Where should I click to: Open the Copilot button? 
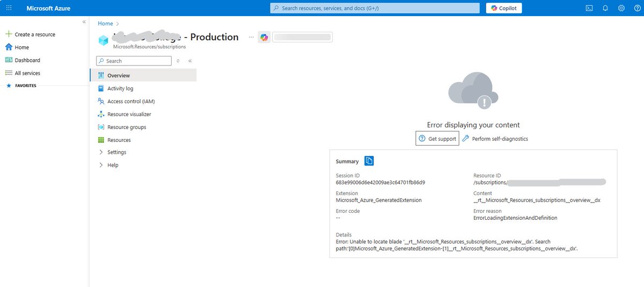[504, 8]
